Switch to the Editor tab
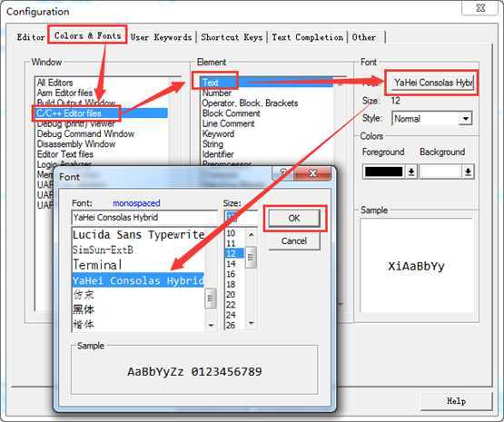 [31, 37]
